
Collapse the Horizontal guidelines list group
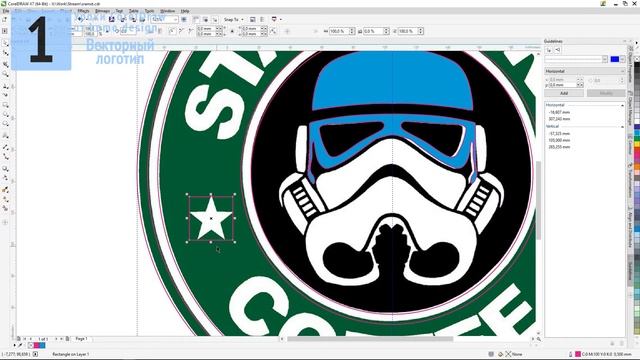click(x=622, y=105)
